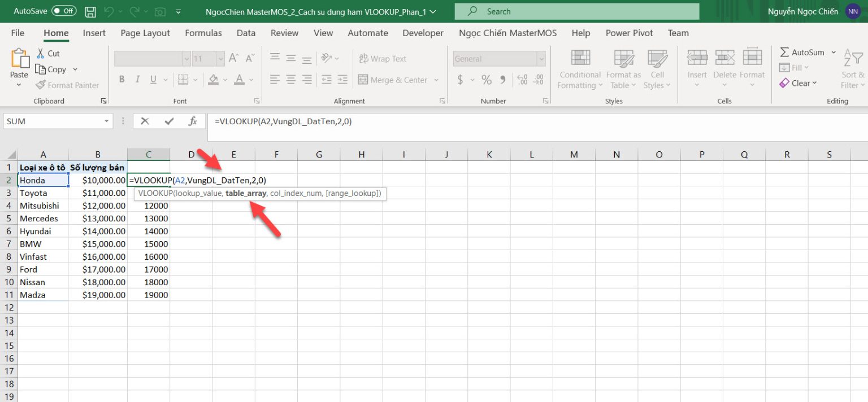
Task: Select Conditional Formatting in the Styles group
Action: pos(579,68)
